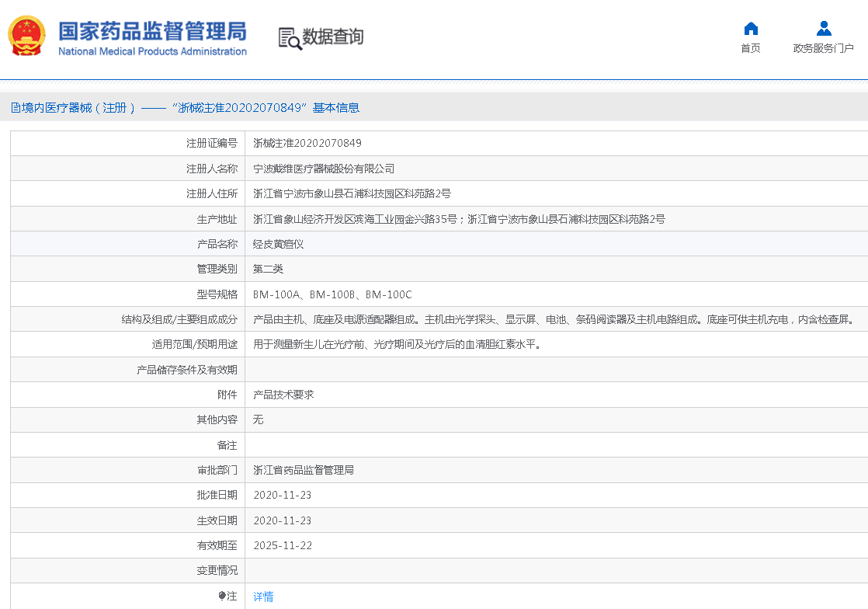Screen dimensions: 868x609
Task: Click the National Medical Products Administration subtitle
Action: [x=153, y=51]
